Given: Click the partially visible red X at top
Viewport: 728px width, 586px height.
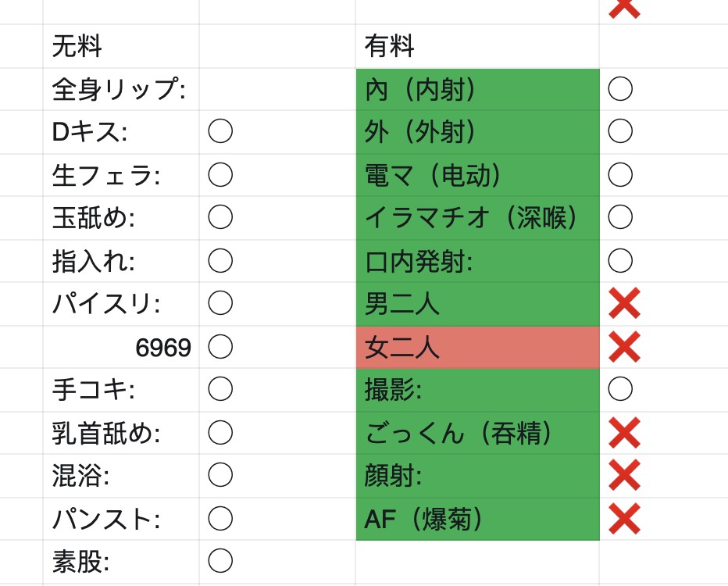Looking at the screenshot, I should coord(624,9).
